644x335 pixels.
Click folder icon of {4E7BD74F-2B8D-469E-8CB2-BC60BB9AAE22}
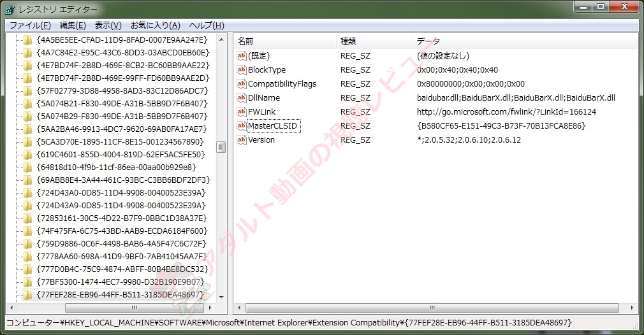[27, 65]
